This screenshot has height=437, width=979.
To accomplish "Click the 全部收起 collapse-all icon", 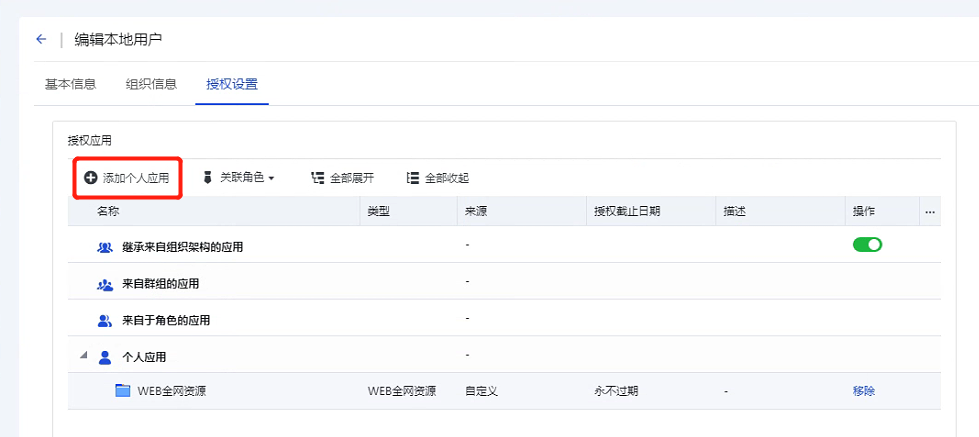I will click(412, 178).
